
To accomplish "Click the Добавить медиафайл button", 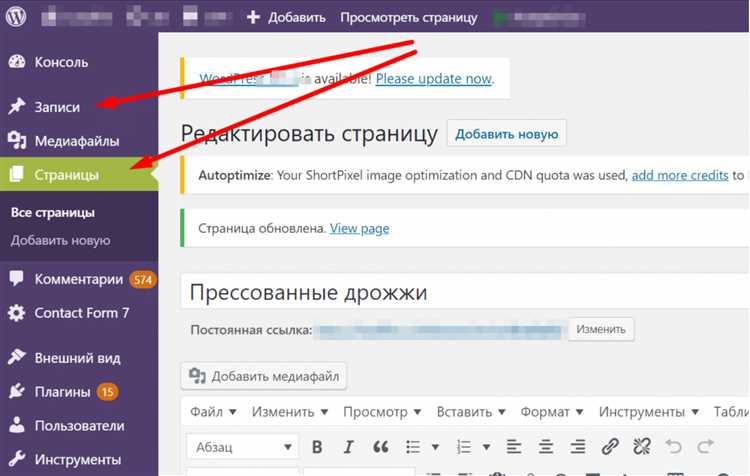I will [x=264, y=376].
